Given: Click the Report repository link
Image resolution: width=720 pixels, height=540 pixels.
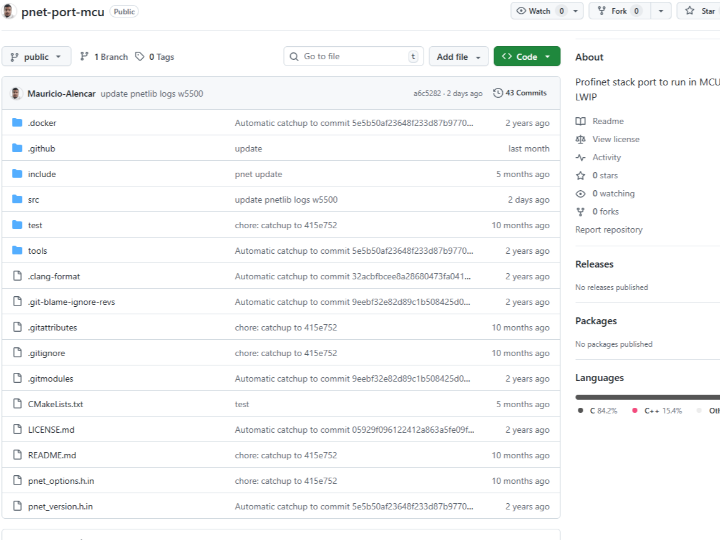Looking at the screenshot, I should pyautogui.click(x=609, y=230).
